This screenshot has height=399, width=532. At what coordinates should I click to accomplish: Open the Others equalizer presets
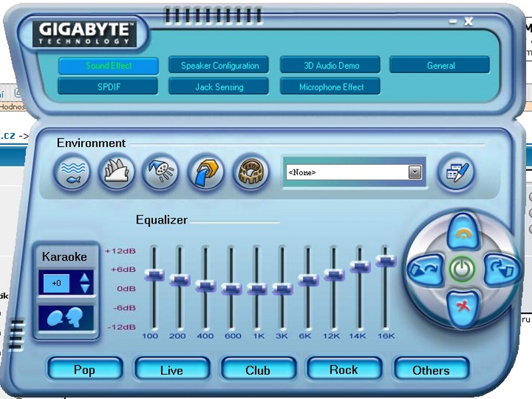click(x=431, y=369)
